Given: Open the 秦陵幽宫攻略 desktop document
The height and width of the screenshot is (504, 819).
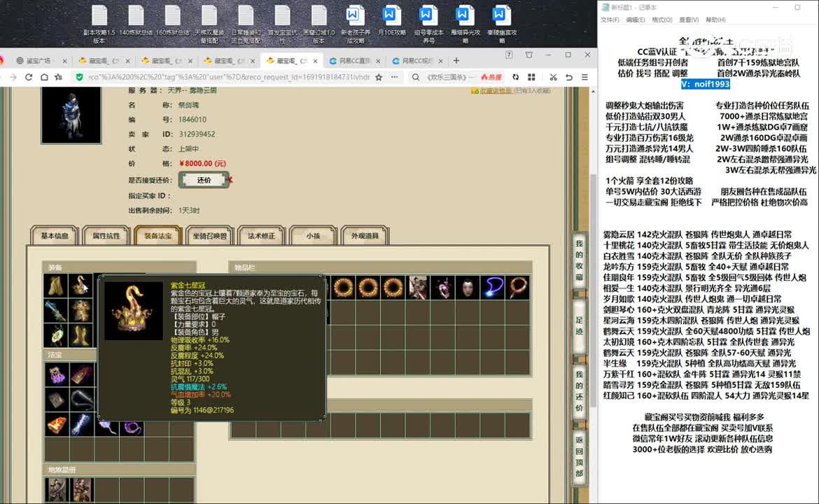Looking at the screenshot, I should (x=501, y=24).
